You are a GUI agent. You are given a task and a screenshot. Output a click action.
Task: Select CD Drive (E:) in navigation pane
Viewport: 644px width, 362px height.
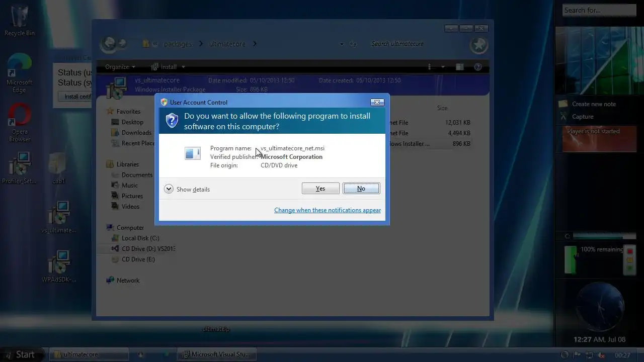point(138,259)
